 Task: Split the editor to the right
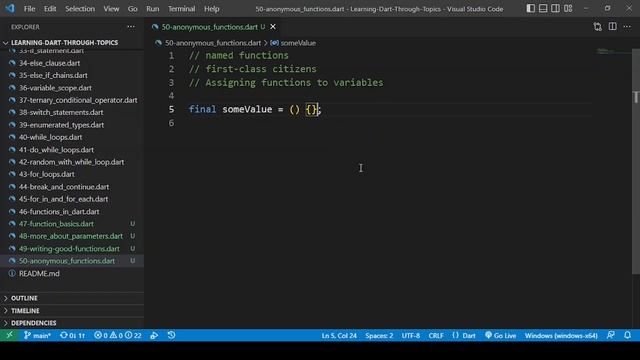[613, 27]
